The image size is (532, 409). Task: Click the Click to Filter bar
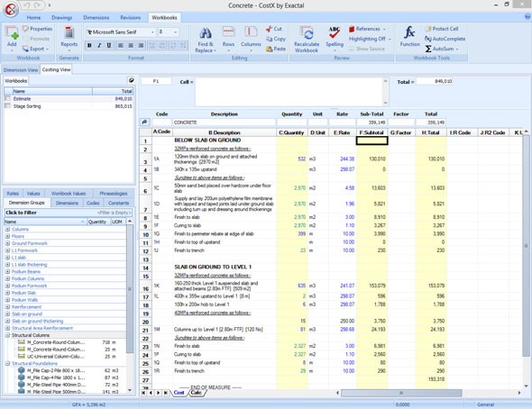click(x=68, y=213)
